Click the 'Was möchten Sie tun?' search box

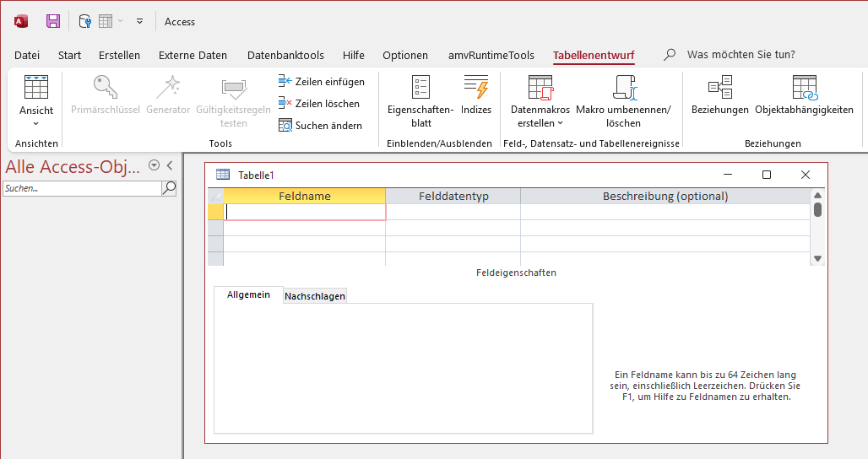tap(741, 55)
